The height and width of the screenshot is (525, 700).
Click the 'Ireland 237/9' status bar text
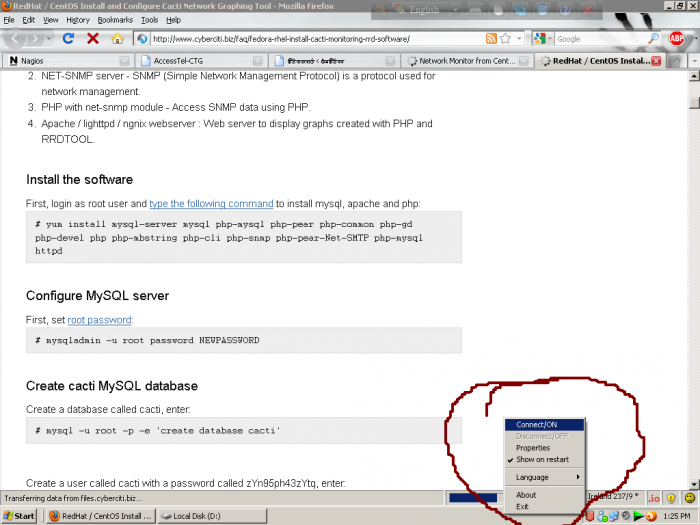614,496
